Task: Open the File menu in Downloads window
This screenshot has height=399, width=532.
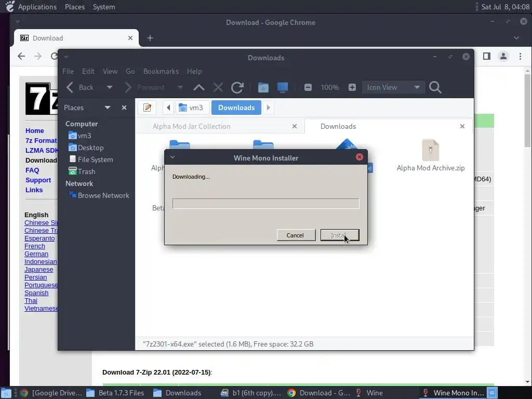Action: (x=68, y=71)
